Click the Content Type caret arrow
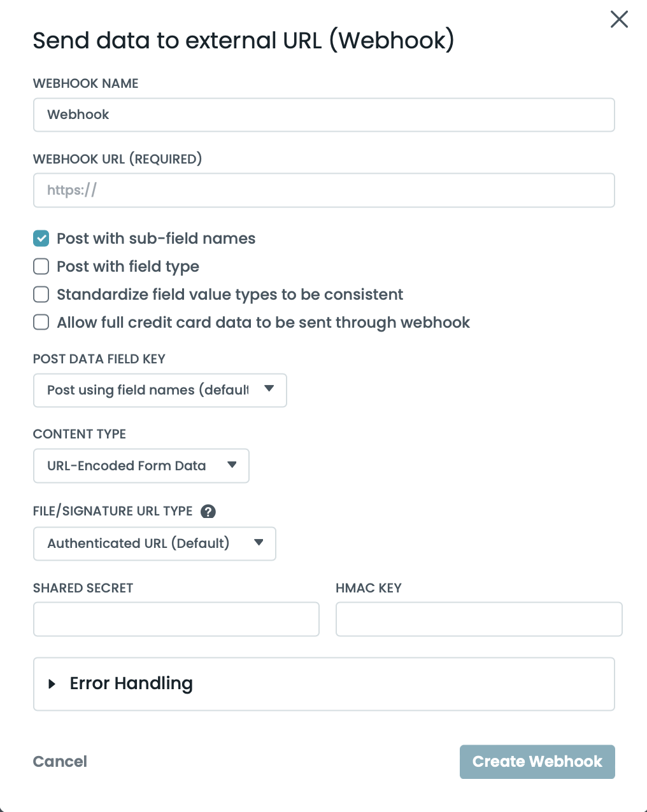Image resolution: width=647 pixels, height=812 pixels. tap(232, 465)
